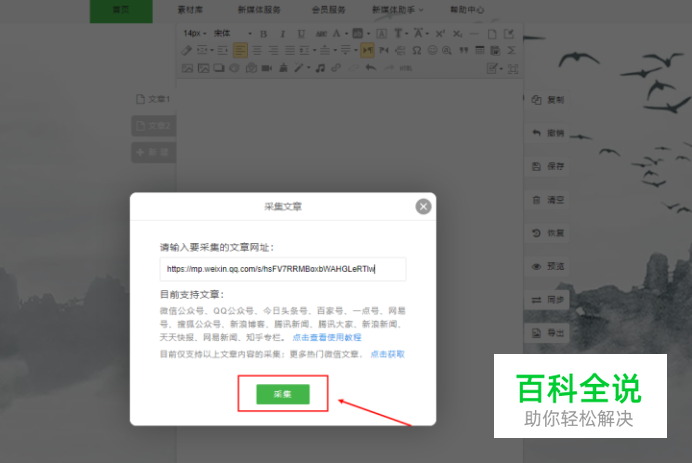
Task: Insert special character Omega icon
Action: pyautogui.click(x=416, y=50)
